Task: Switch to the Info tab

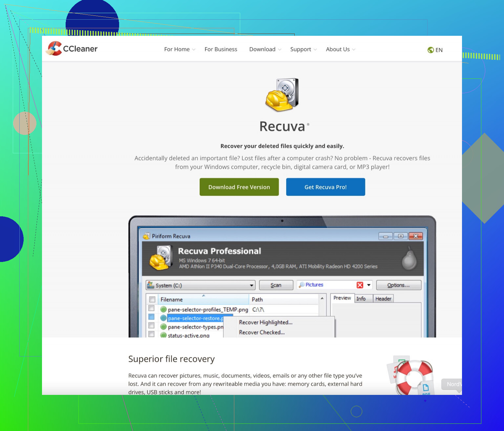Action: 361,299
